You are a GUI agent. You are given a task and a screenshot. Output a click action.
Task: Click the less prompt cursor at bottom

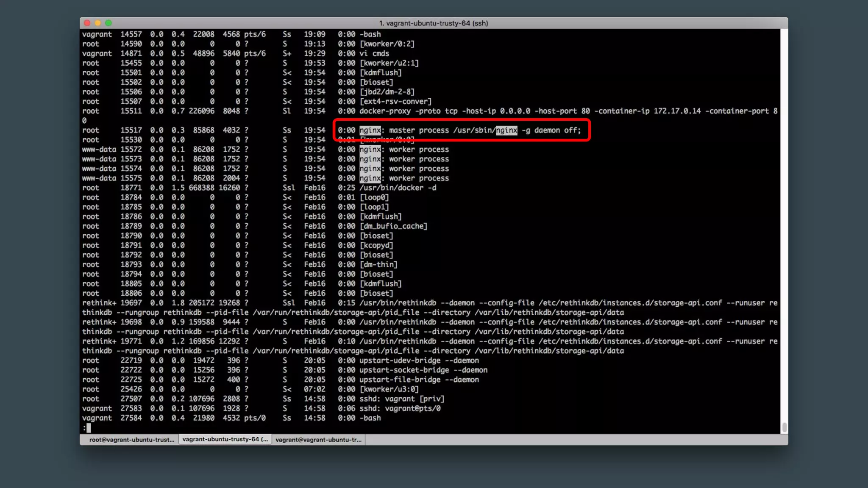point(89,428)
